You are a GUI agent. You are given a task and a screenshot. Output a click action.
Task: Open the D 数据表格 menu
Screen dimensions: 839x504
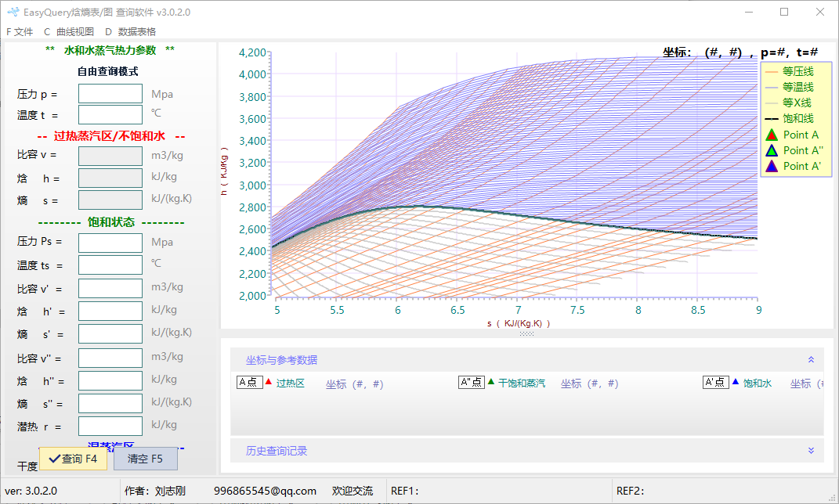[x=130, y=31]
